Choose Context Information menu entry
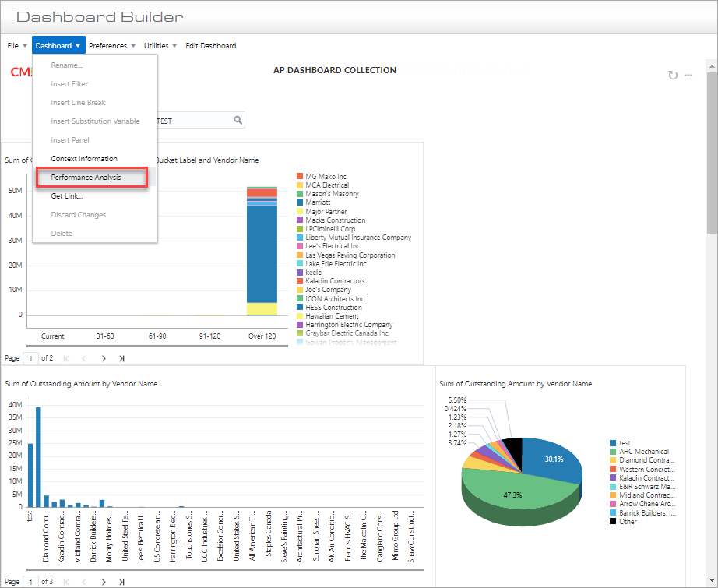Screen dimensions: 718x588 tap(84, 158)
